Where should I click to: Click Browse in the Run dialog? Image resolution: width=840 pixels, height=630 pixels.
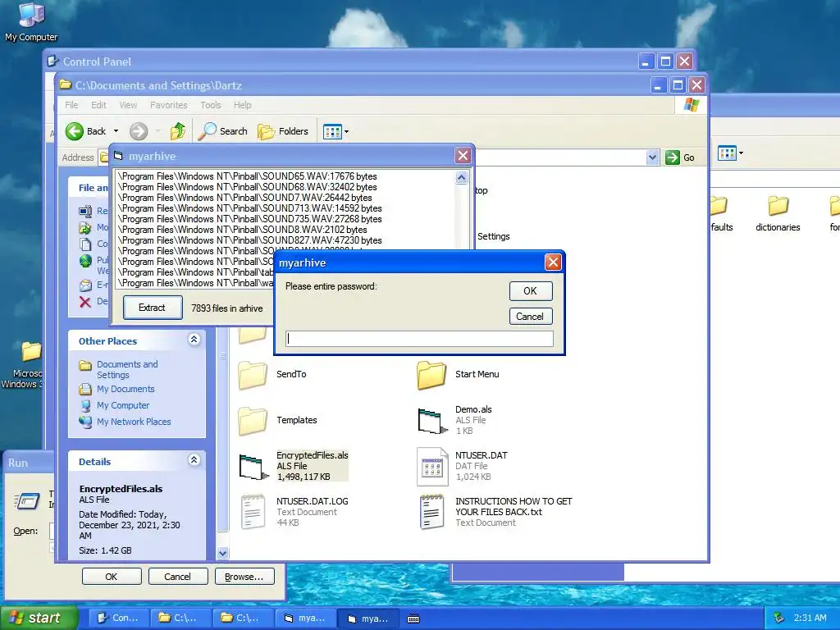pyautogui.click(x=244, y=577)
